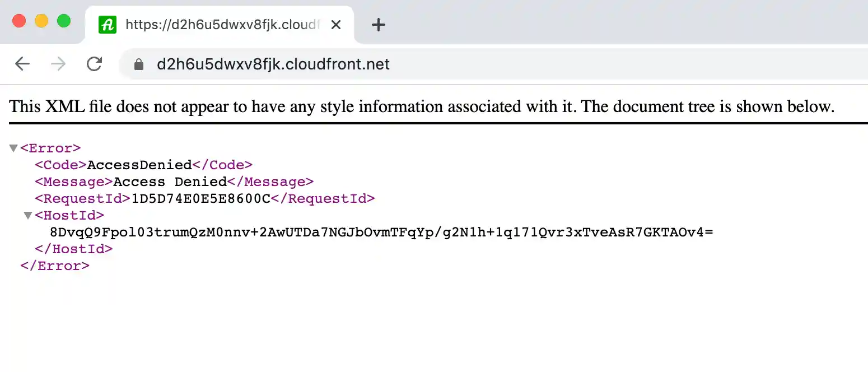This screenshot has height=372, width=868.
Task: Toggle the HostId disclosure triangle closed
Action: tap(27, 215)
